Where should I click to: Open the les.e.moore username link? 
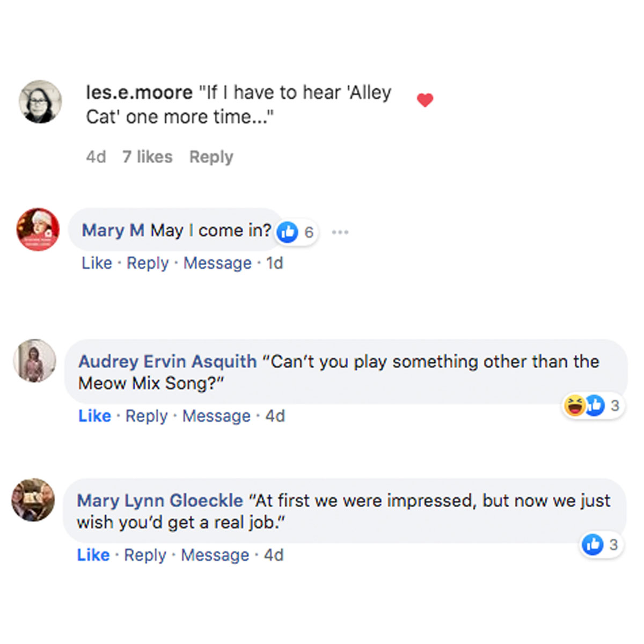pos(139,92)
